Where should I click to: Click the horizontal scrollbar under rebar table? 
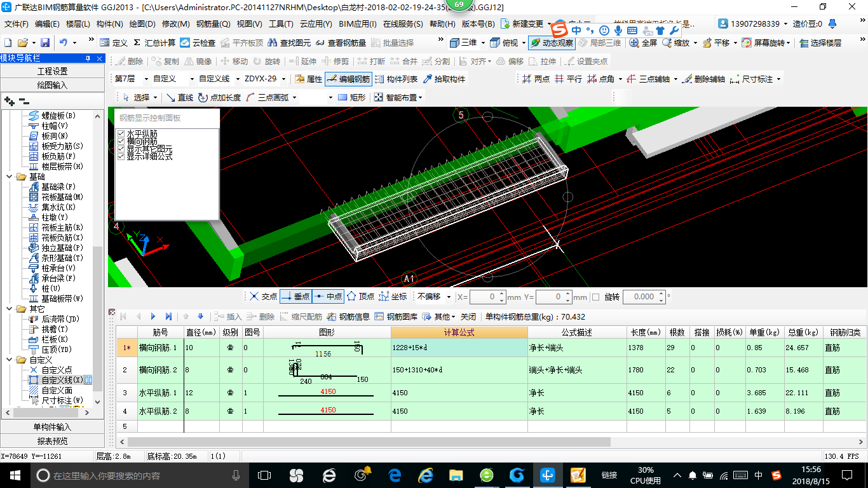(x=369, y=442)
